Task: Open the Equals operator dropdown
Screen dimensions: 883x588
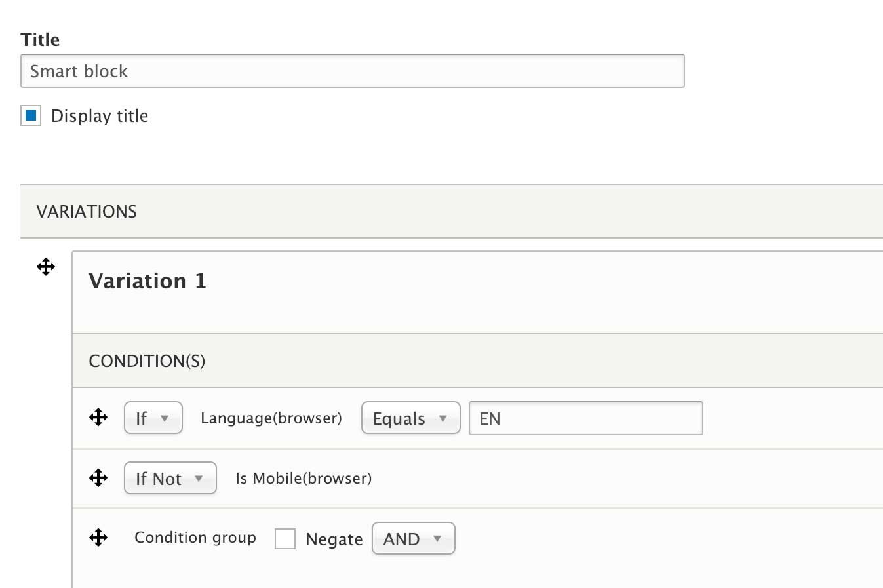Action: point(411,418)
